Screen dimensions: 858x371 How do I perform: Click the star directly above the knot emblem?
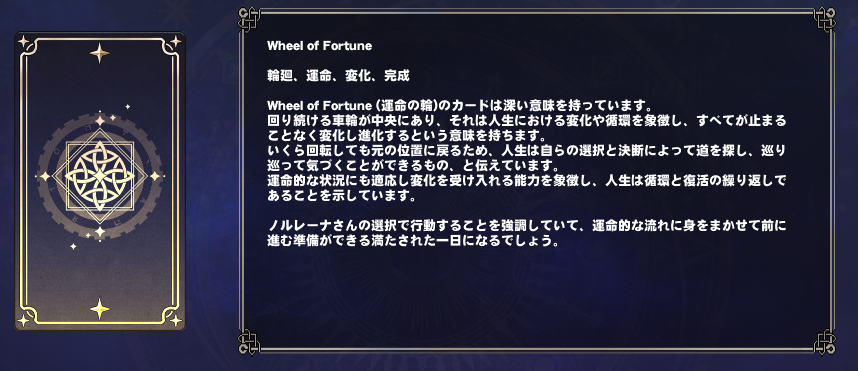pos(100,120)
